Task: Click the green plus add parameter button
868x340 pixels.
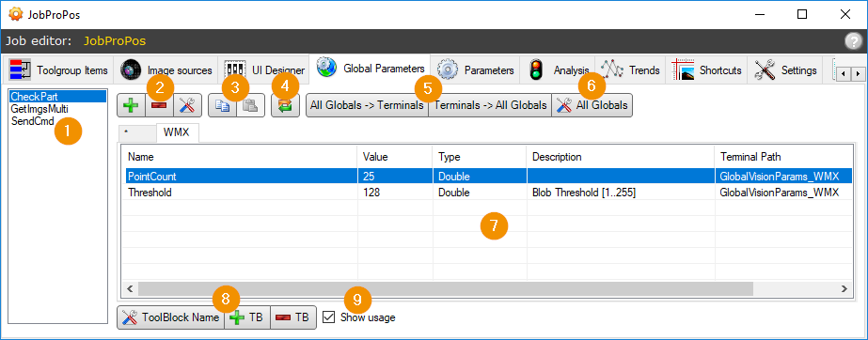Action: pos(132,105)
